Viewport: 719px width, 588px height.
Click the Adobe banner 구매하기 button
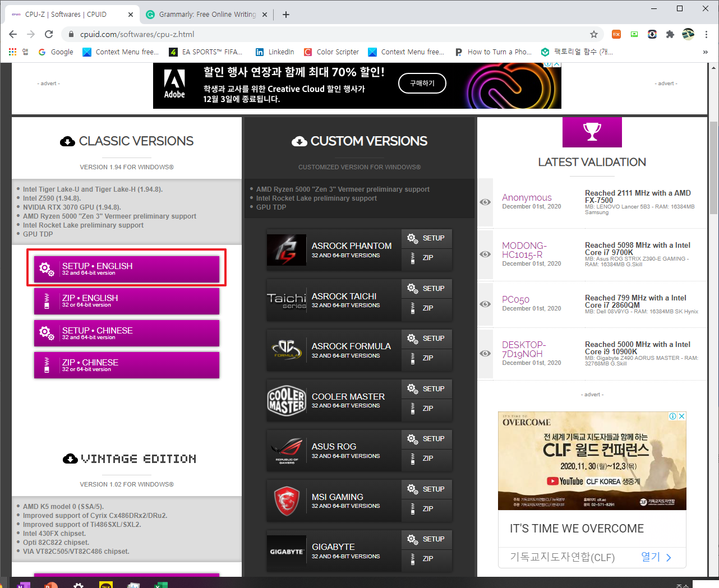coord(422,84)
